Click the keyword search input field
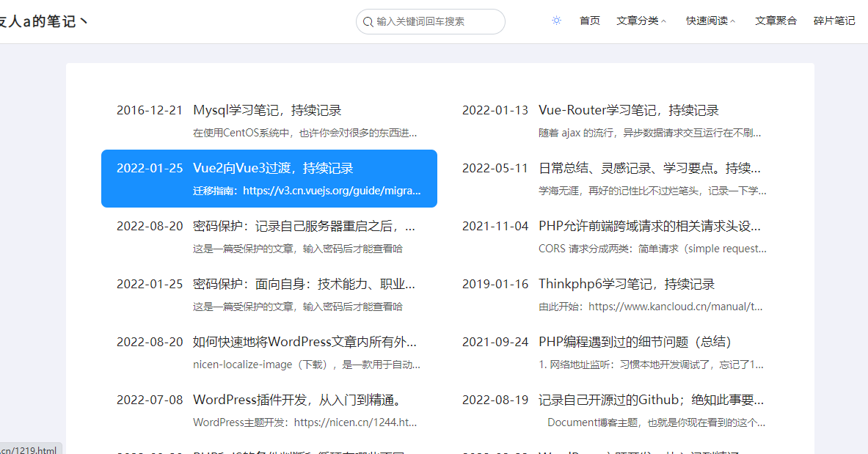868x454 pixels. (x=437, y=22)
